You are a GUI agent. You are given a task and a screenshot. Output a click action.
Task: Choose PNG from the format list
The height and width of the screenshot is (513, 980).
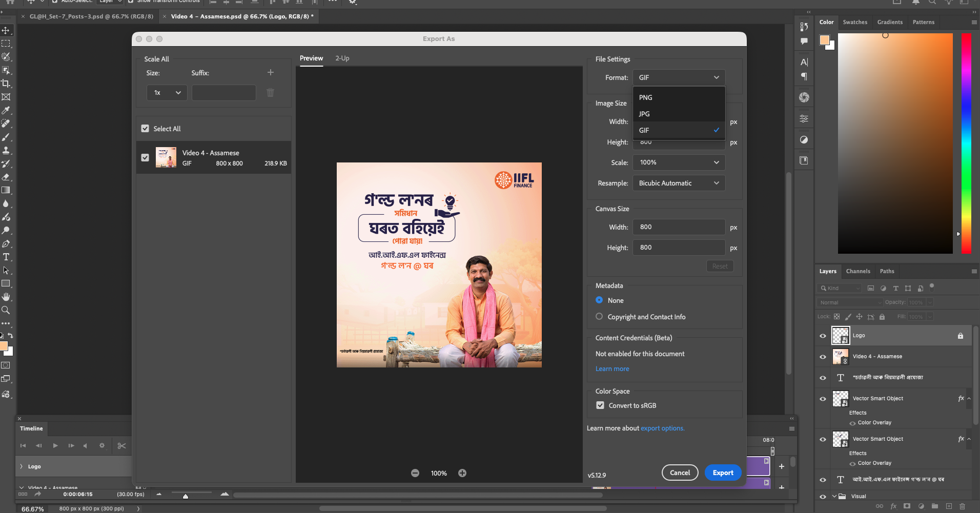point(679,97)
